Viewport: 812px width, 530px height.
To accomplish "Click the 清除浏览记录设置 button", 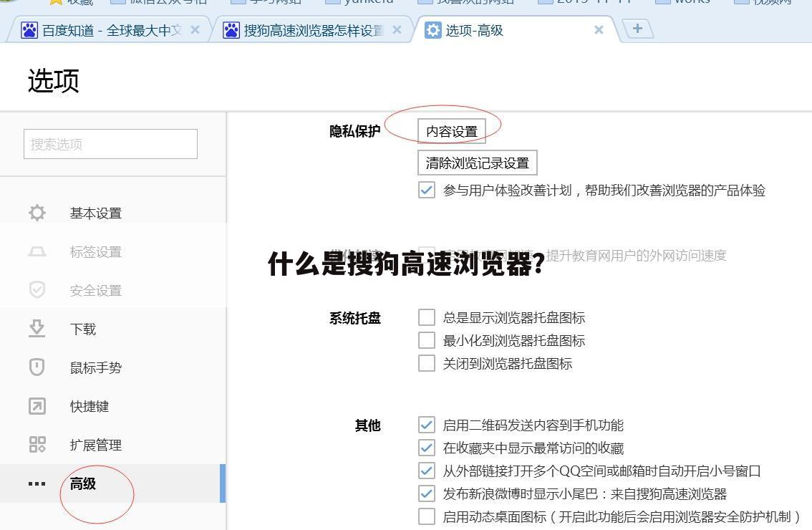I will click(x=478, y=163).
